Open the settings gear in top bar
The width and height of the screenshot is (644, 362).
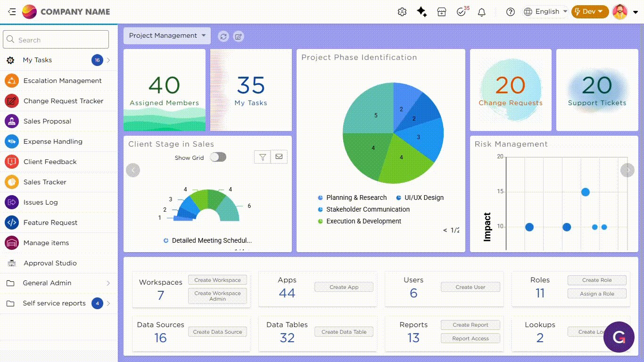click(x=402, y=12)
